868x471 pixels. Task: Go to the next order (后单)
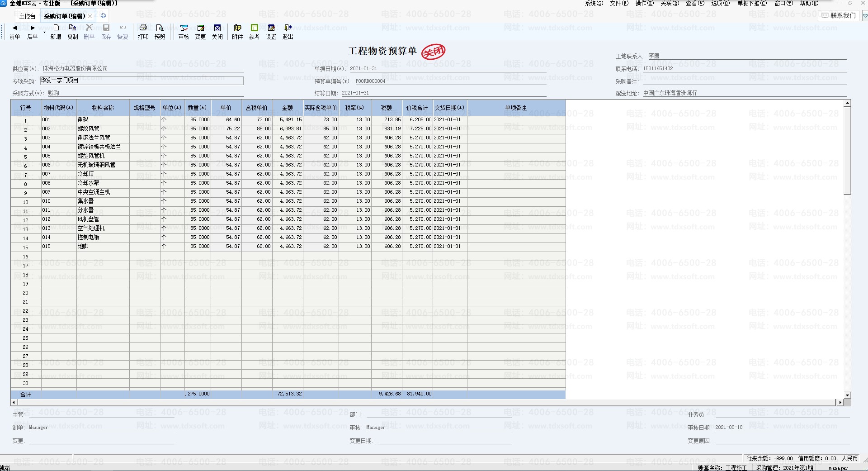pyautogui.click(x=32, y=32)
